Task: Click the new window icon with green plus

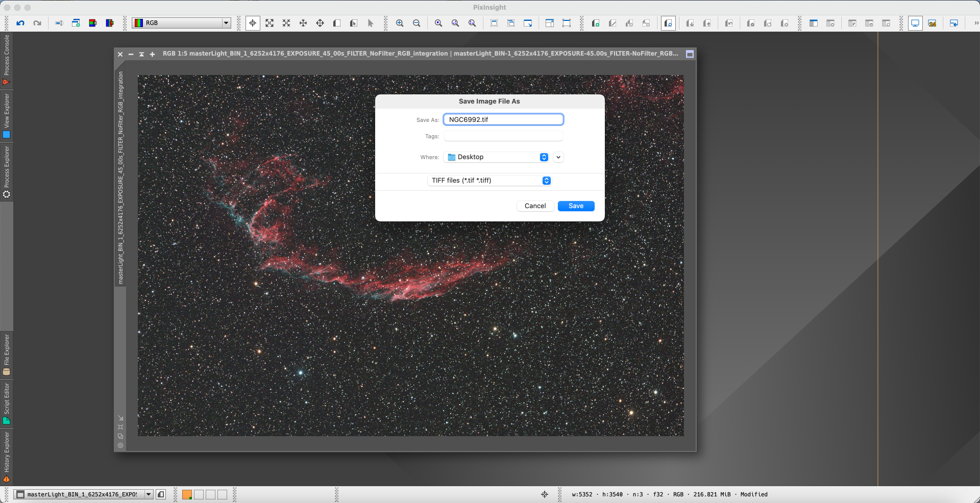Action: point(76,23)
